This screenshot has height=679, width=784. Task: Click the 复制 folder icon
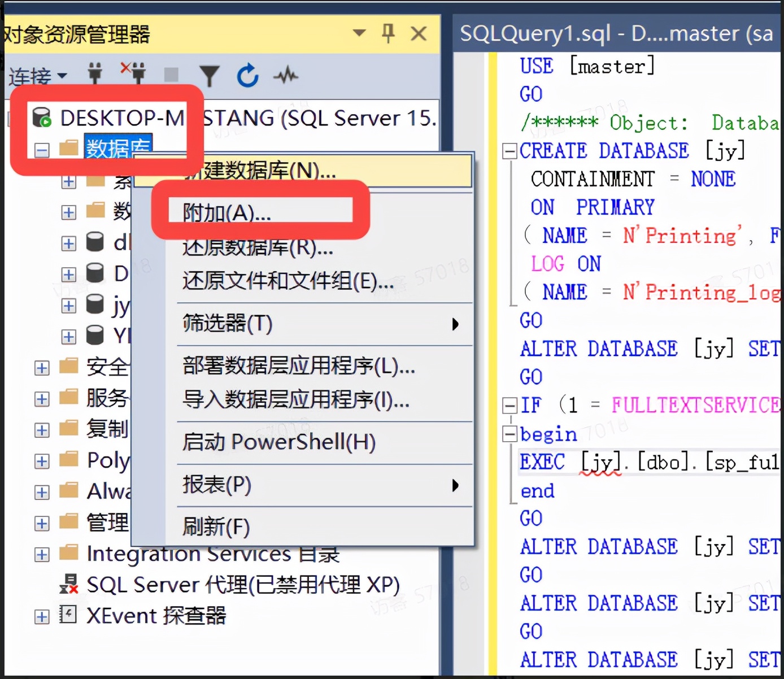tap(69, 428)
